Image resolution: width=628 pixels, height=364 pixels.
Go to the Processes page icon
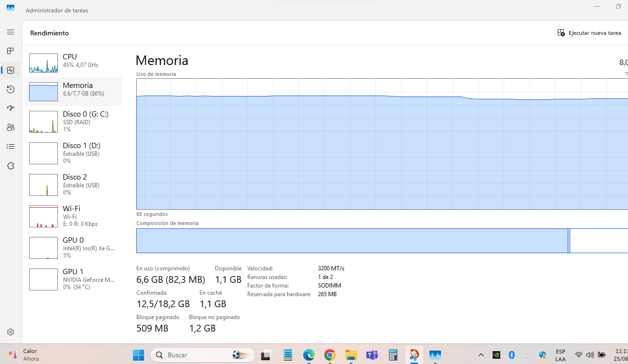point(11,51)
